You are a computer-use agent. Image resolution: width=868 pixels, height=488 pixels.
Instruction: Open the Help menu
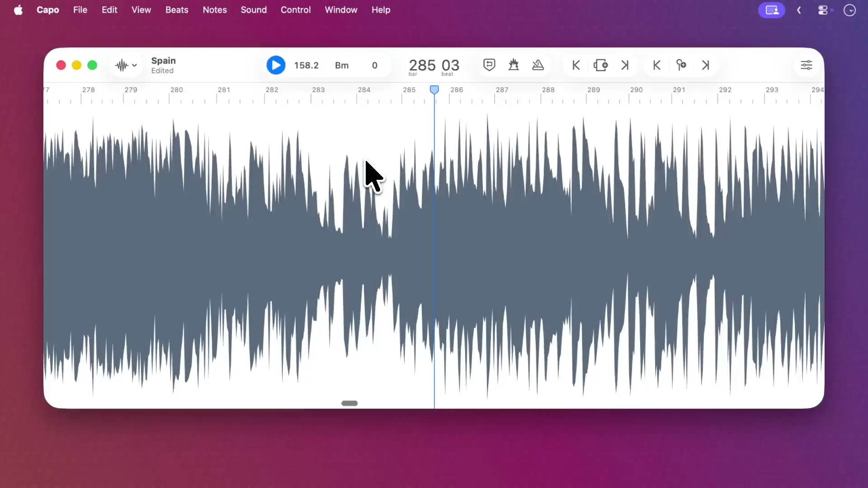[x=381, y=10]
